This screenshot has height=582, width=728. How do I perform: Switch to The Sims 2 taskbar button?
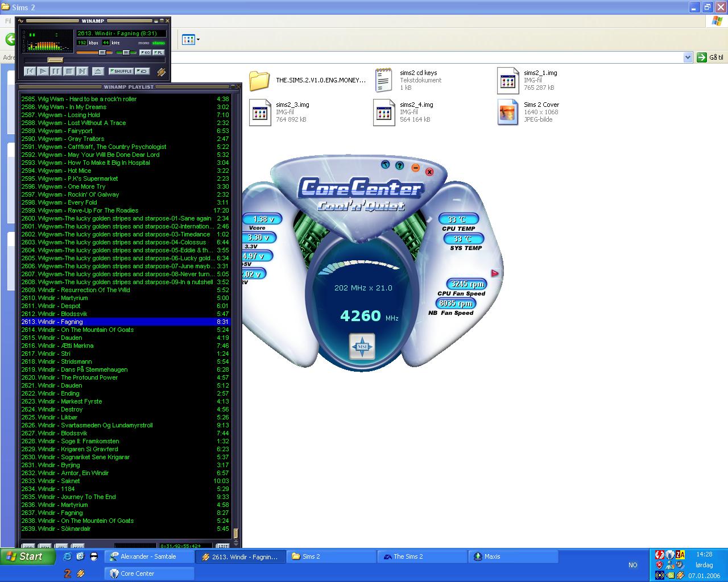(x=423, y=556)
